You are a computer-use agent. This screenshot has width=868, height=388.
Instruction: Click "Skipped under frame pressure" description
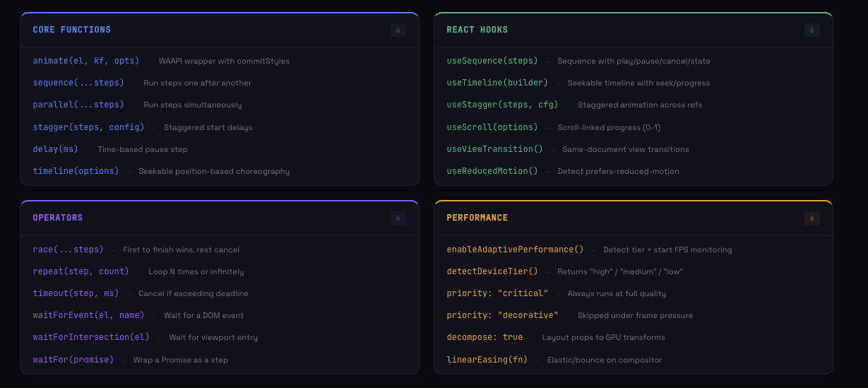pos(635,315)
